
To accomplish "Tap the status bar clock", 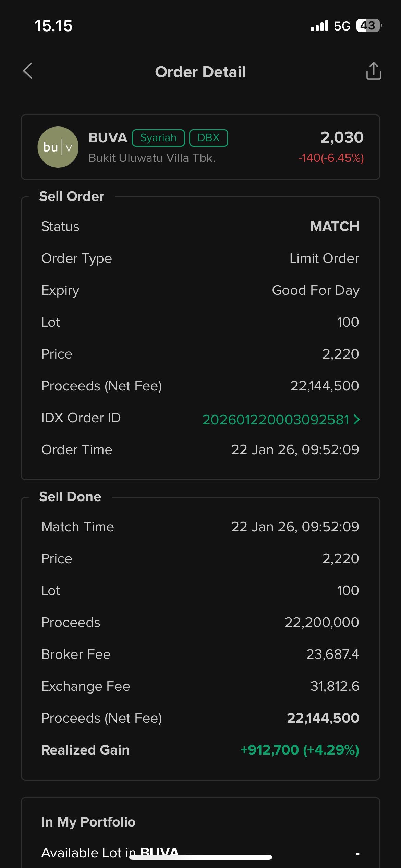I will (53, 26).
